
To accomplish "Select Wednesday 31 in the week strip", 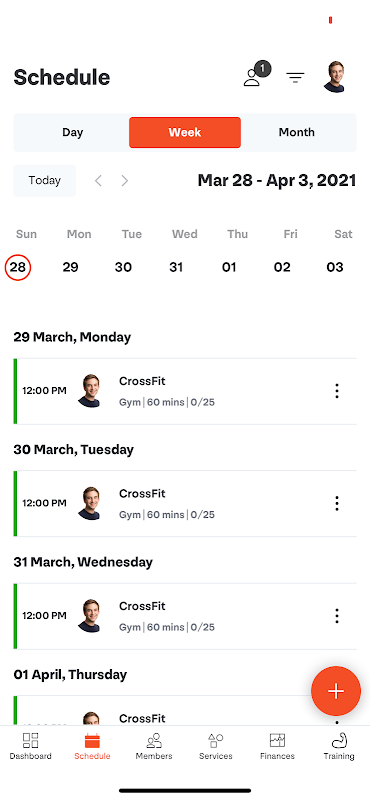I will tap(176, 267).
